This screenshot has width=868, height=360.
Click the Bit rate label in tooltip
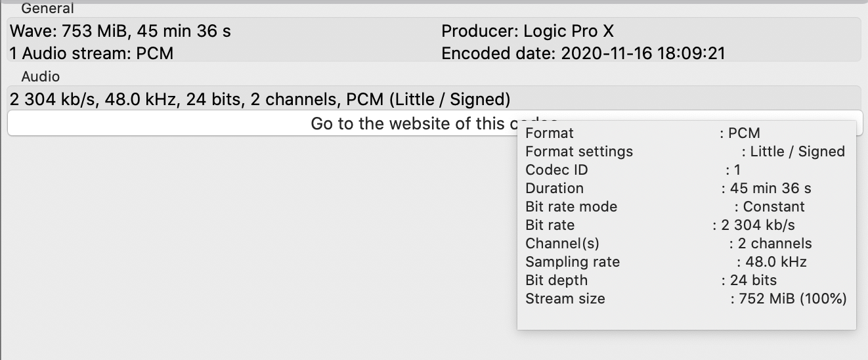[x=550, y=225]
